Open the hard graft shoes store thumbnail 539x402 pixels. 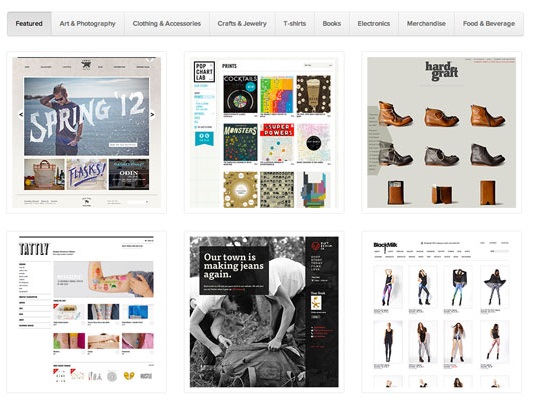click(441, 132)
